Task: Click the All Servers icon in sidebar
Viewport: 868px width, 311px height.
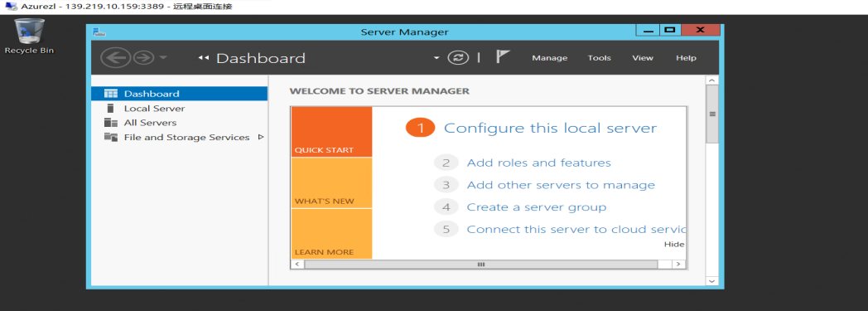Action: click(x=111, y=123)
